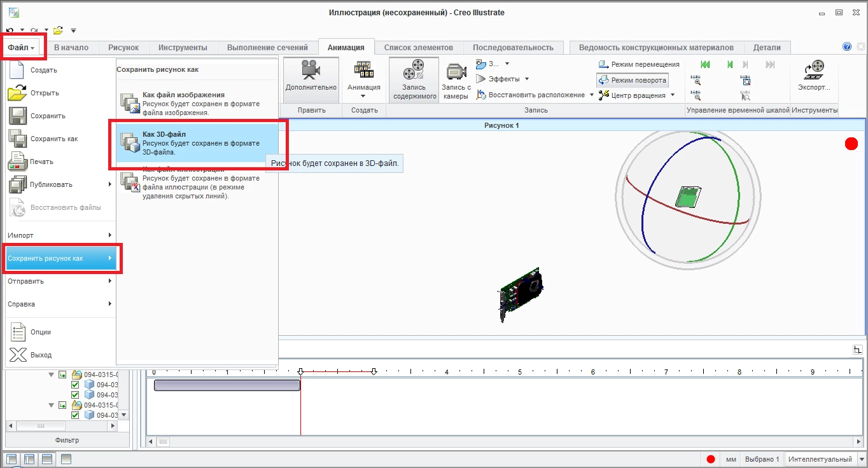Expand the Анимация create dropdown
The height and width of the screenshot is (468, 868).
[363, 97]
